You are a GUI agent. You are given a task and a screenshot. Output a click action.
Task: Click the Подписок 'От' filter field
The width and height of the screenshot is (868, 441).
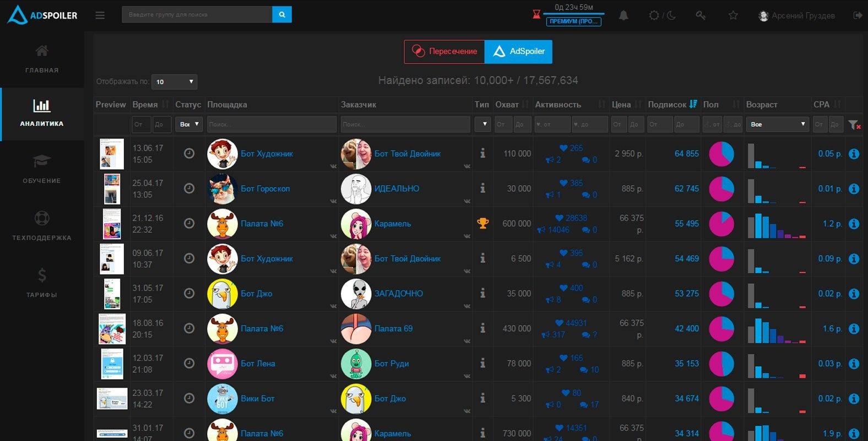(660, 124)
